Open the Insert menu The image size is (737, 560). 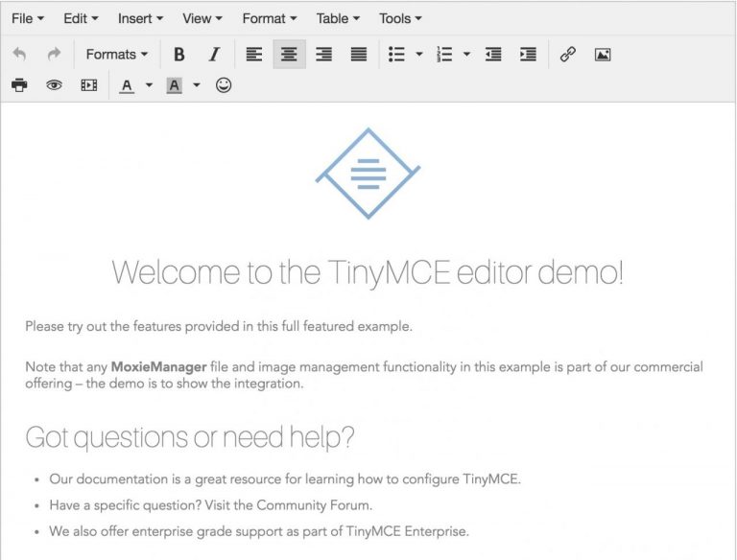pyautogui.click(x=140, y=18)
